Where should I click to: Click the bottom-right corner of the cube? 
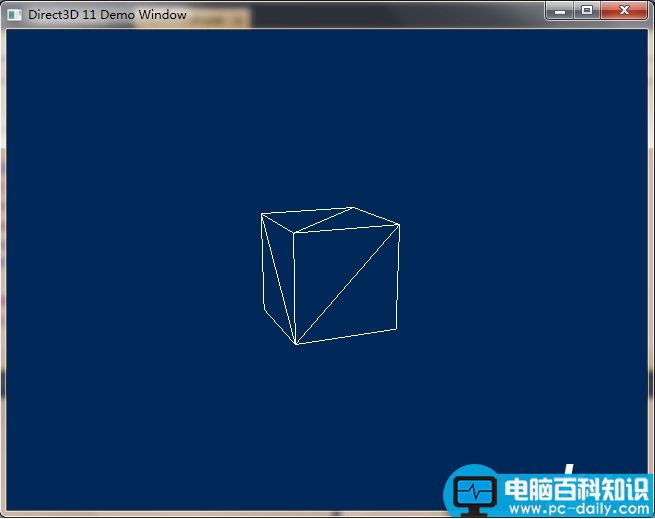point(398,328)
